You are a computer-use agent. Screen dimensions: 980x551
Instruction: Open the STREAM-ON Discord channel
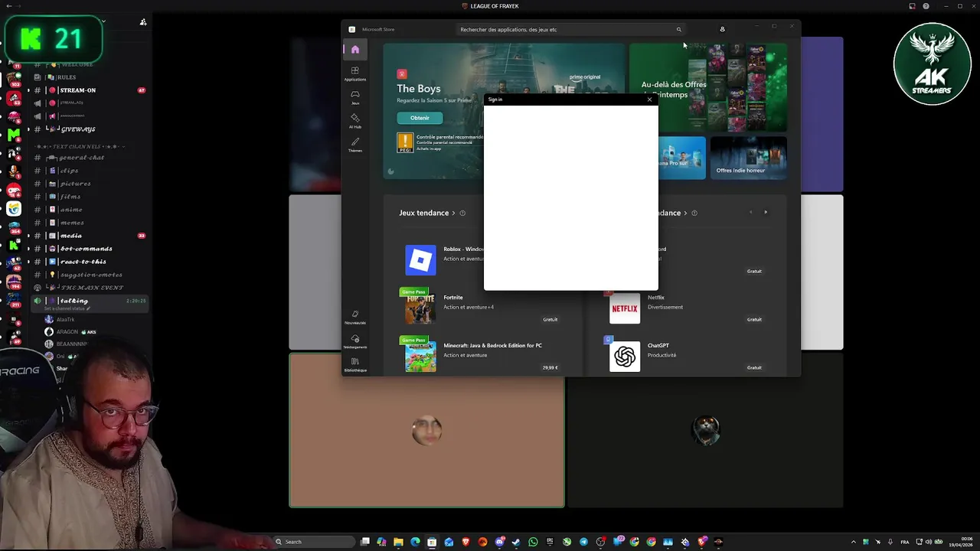(90, 90)
